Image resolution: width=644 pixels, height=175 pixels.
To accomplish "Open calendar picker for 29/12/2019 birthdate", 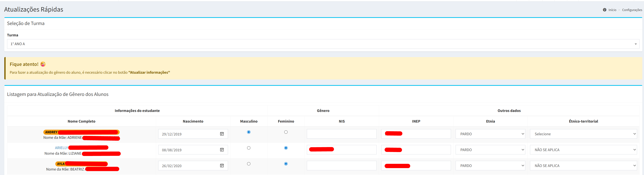I will coord(222,134).
